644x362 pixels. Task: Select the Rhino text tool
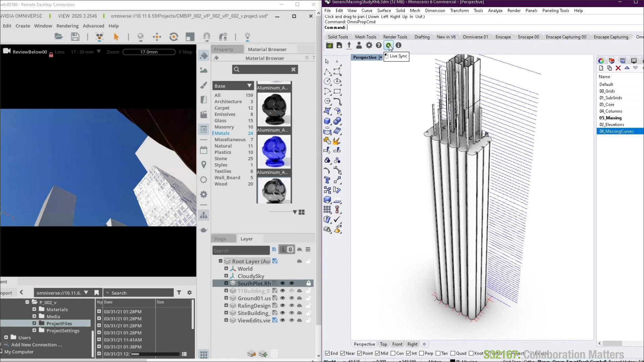click(327, 180)
